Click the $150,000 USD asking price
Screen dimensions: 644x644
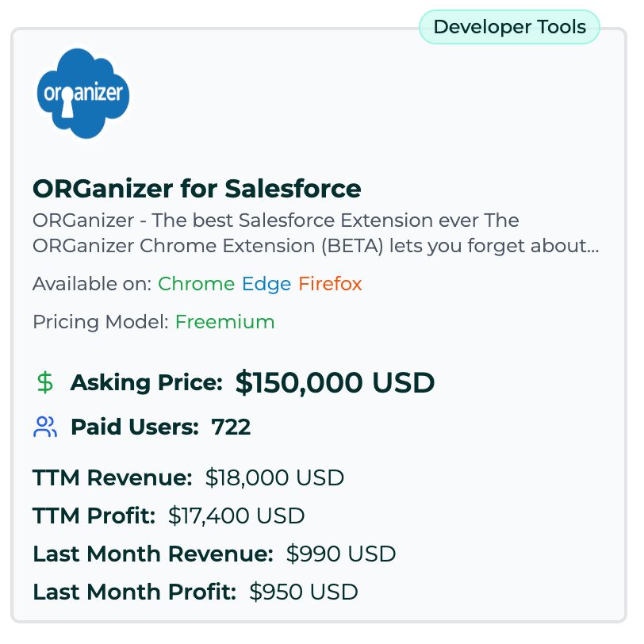335,382
